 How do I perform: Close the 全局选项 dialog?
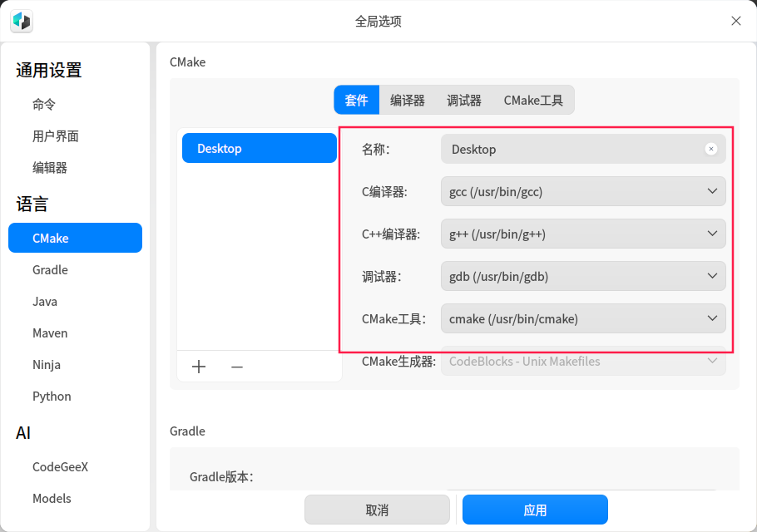click(735, 22)
